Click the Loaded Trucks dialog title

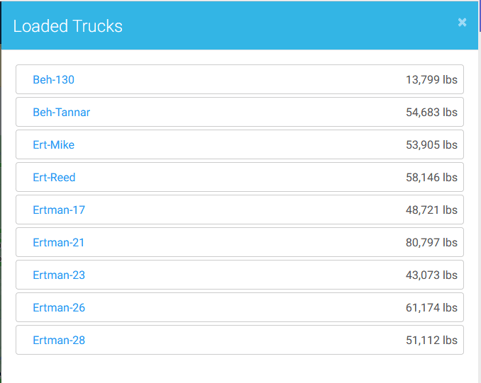(x=68, y=26)
